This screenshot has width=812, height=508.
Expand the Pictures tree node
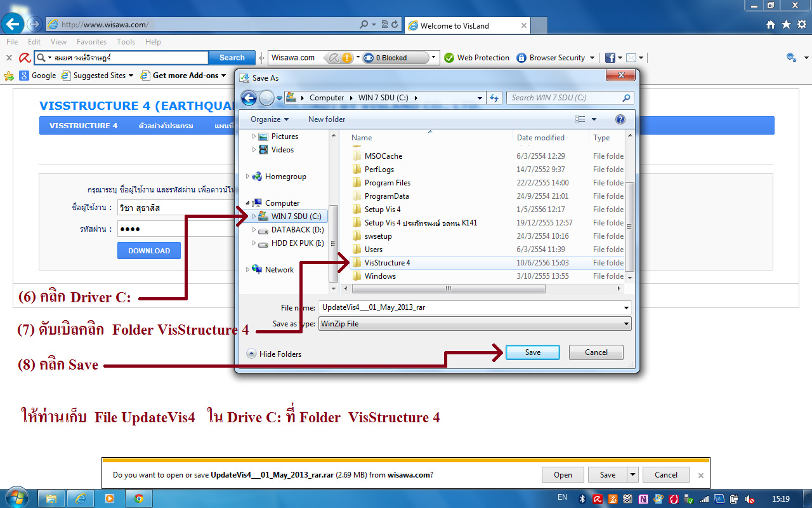(x=254, y=137)
